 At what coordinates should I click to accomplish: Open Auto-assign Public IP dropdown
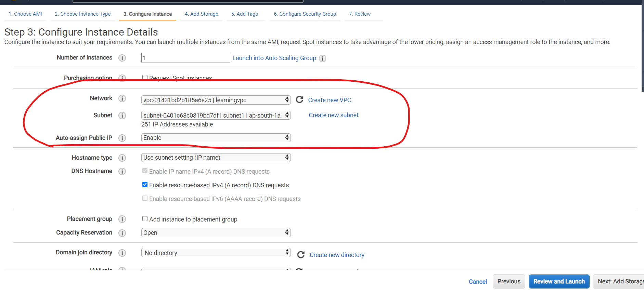tap(216, 138)
